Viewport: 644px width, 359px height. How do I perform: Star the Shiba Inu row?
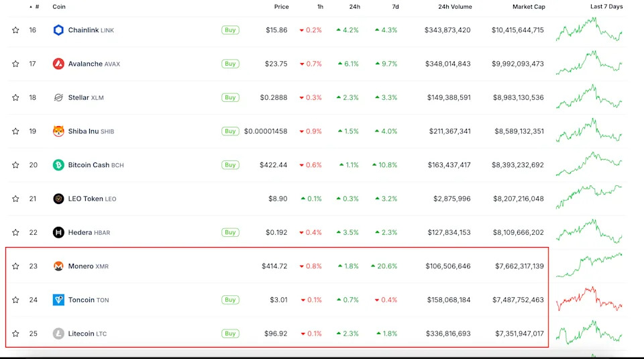[x=15, y=131]
